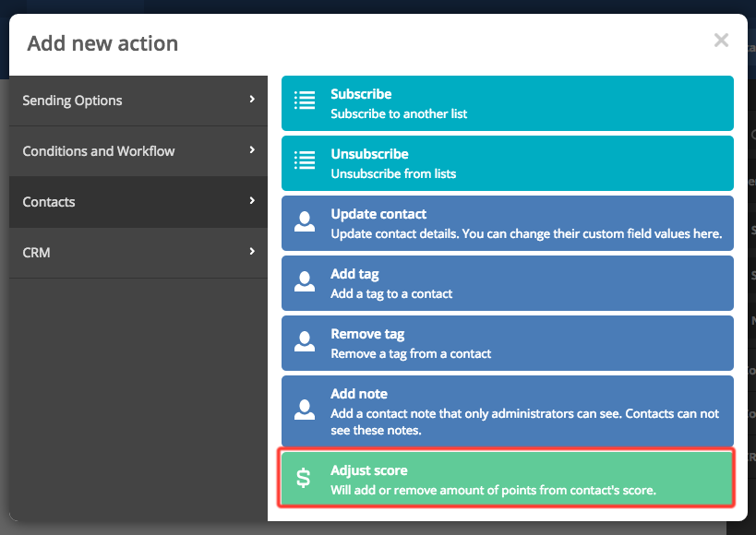Select the Conditions and Workflow category
Screen dimensions: 756x535
[99, 151]
